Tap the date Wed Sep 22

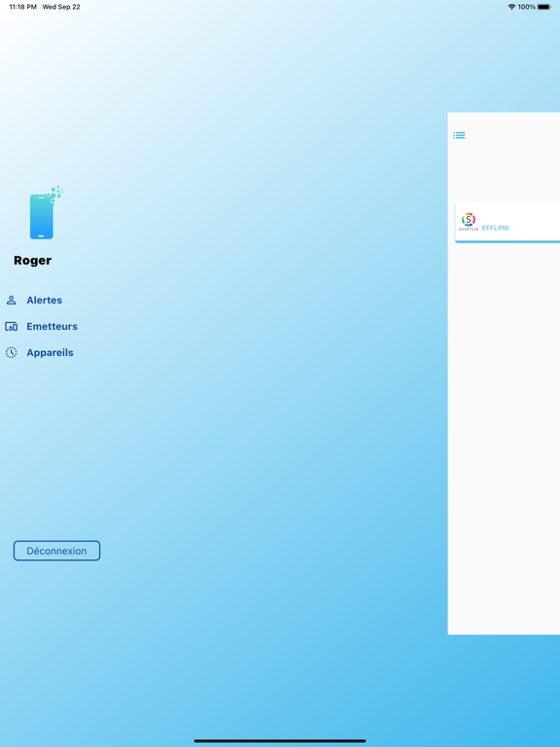[x=61, y=7]
